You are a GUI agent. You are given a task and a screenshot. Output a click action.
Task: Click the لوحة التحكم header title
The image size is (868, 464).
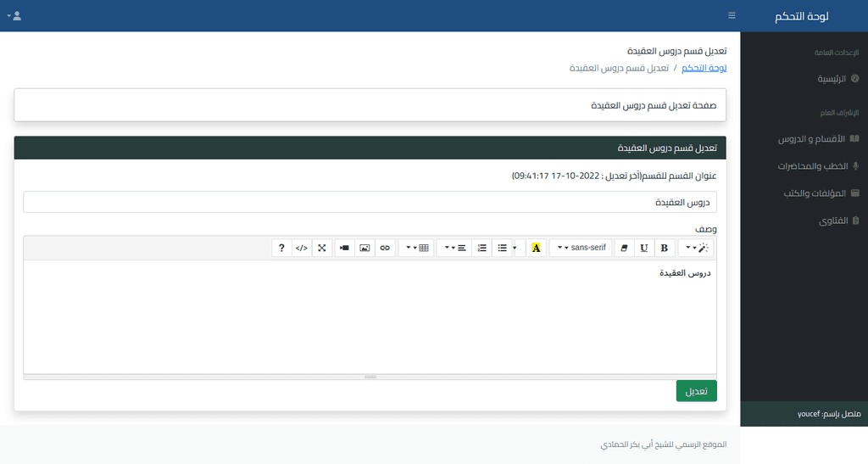click(801, 16)
